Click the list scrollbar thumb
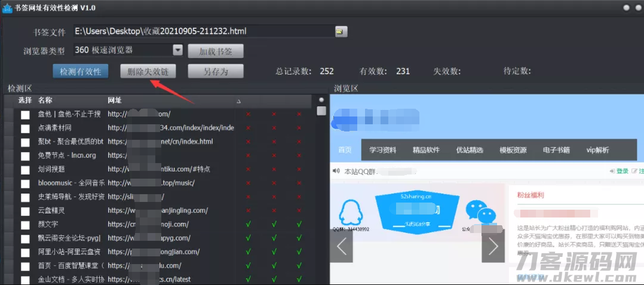This screenshot has width=644, height=285. click(x=321, y=111)
